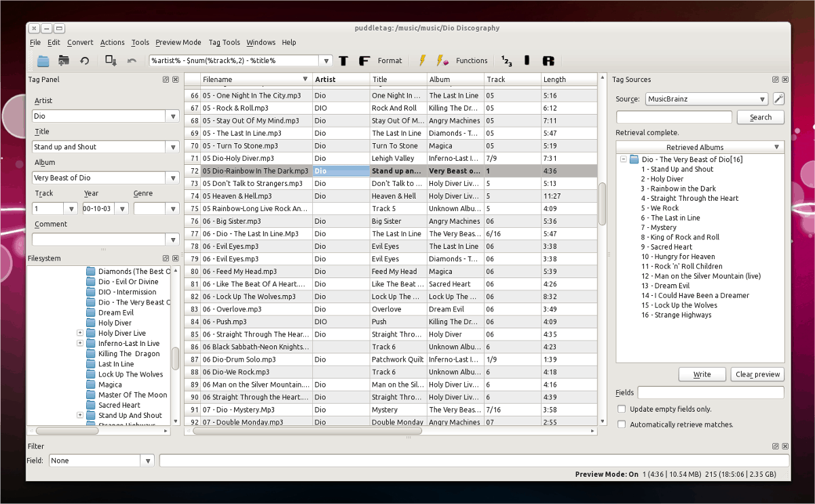Expand the 'Holy Diver Live' folder node
This screenshot has width=815, height=504.
tap(80, 333)
